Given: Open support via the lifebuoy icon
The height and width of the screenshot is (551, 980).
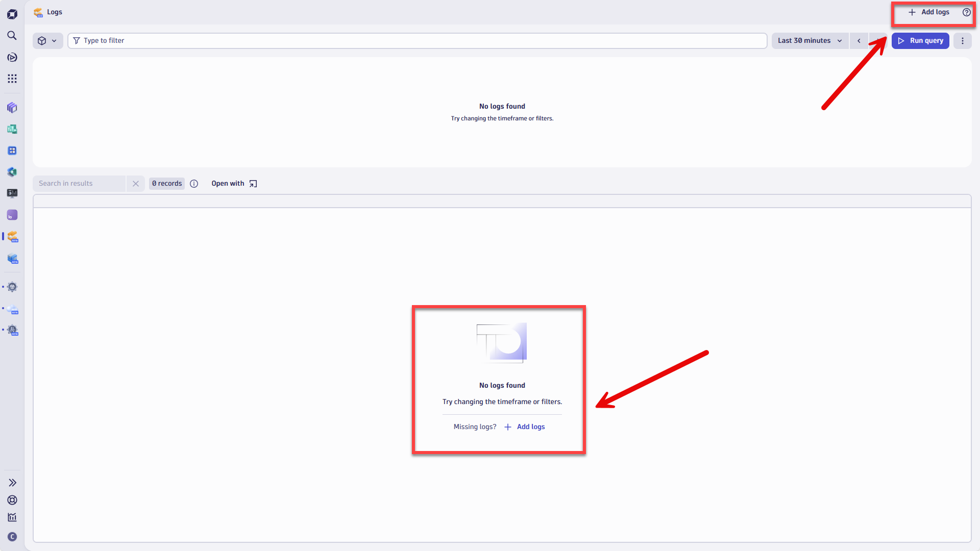Looking at the screenshot, I should 12,500.
